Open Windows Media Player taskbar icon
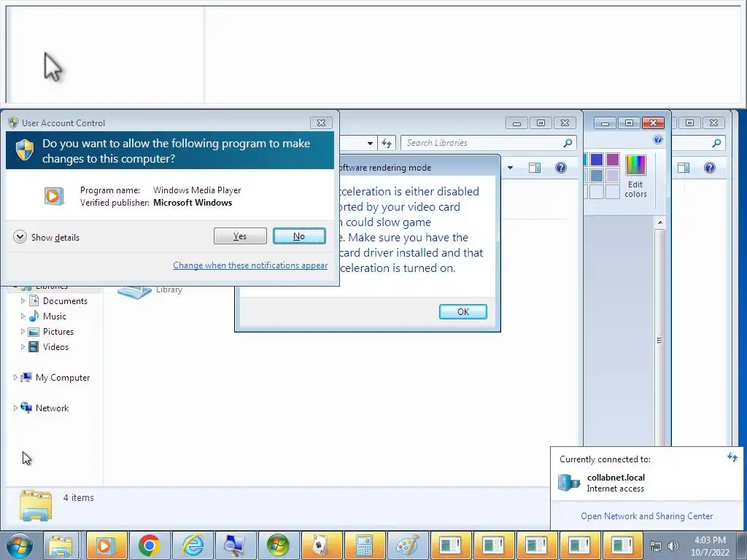 107,545
